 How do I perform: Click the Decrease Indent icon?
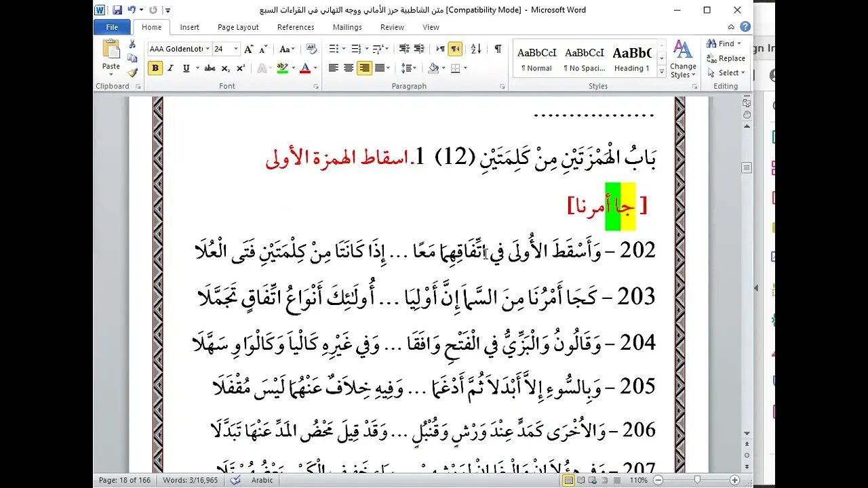pos(404,49)
